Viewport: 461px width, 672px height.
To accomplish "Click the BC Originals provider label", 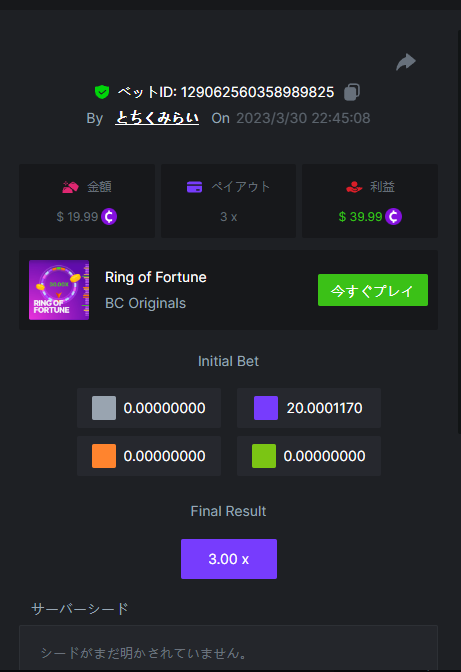I will [x=146, y=303].
